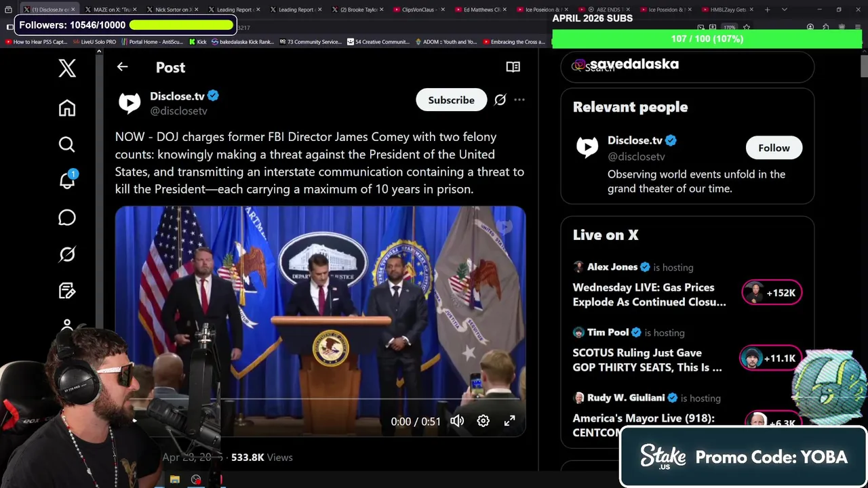Join Tim Pool SCOTUS live broadcast
The height and width of the screenshot is (488, 868).
(x=647, y=360)
